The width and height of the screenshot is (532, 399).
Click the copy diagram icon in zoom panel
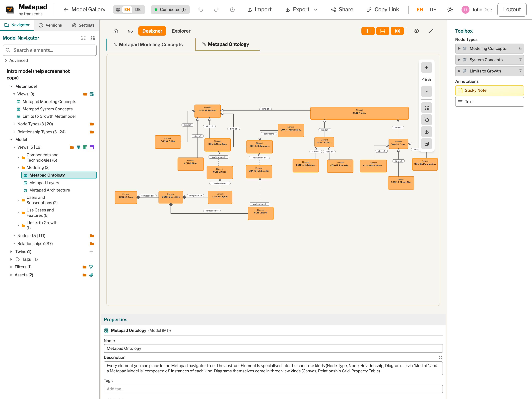click(426, 120)
